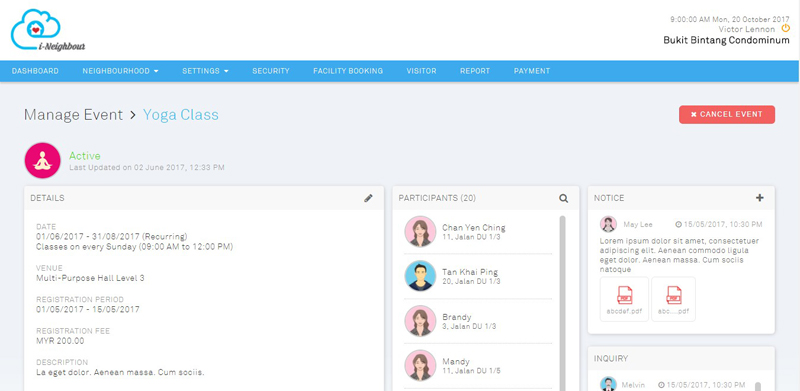Expand the Settings dropdown menu
This screenshot has height=391, width=800.
click(x=205, y=71)
